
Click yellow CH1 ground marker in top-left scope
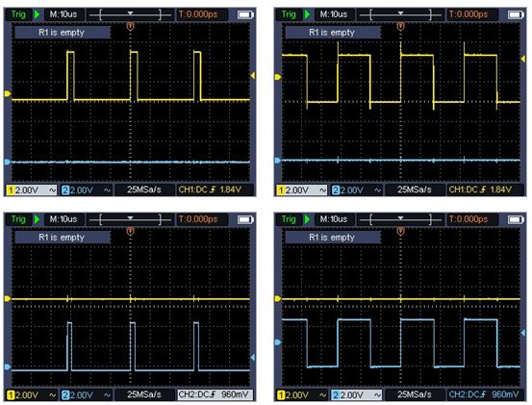(8, 93)
